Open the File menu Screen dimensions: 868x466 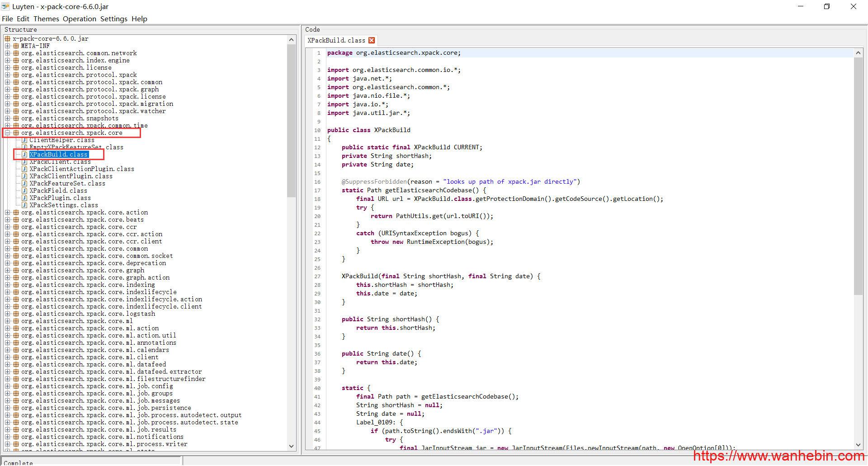point(7,19)
